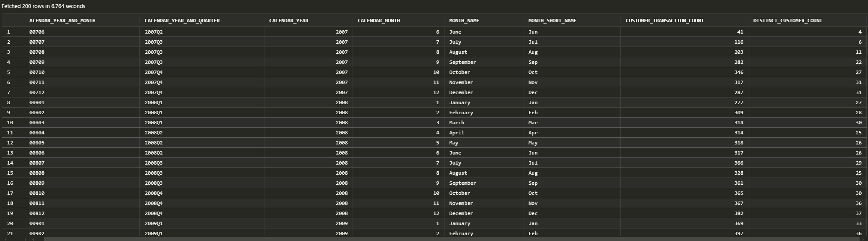
Task: Select the CUSTOMER_TRANSACTION_COUNT column header
Action: pyautogui.click(x=664, y=21)
